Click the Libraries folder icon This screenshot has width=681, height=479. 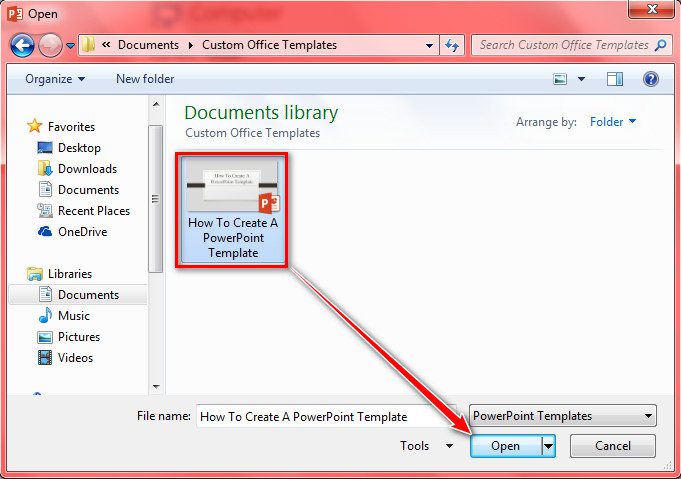coord(35,274)
